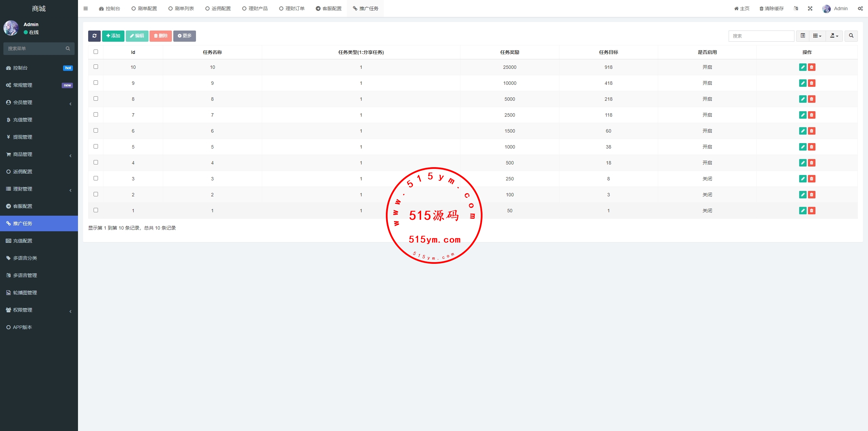Click the search magnifier button beside search box
Screen dimensions: 868x431
[x=851, y=36]
